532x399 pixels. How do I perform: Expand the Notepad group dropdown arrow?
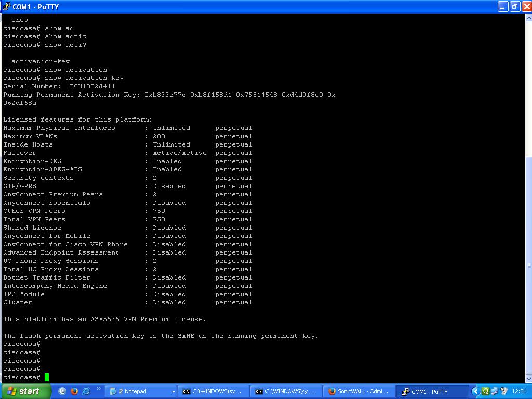click(x=174, y=392)
